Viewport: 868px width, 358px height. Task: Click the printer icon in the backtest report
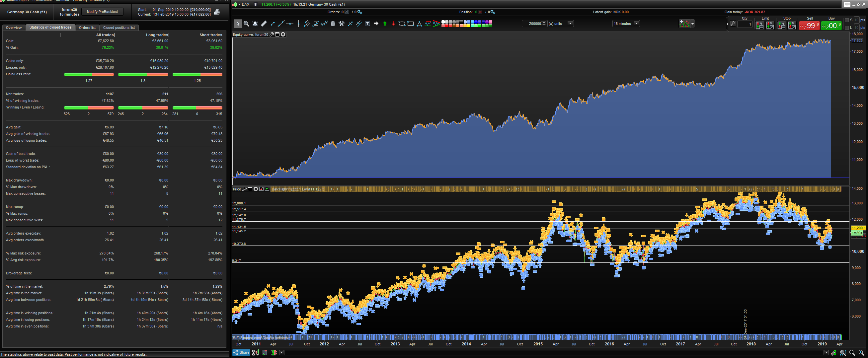(x=217, y=12)
